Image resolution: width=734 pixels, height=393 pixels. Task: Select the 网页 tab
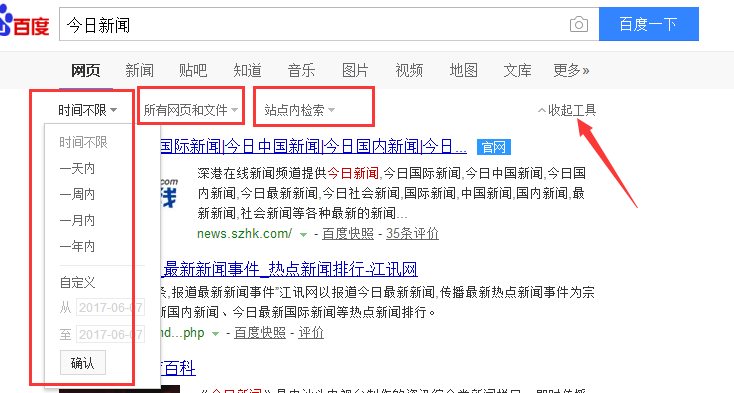tap(86, 71)
